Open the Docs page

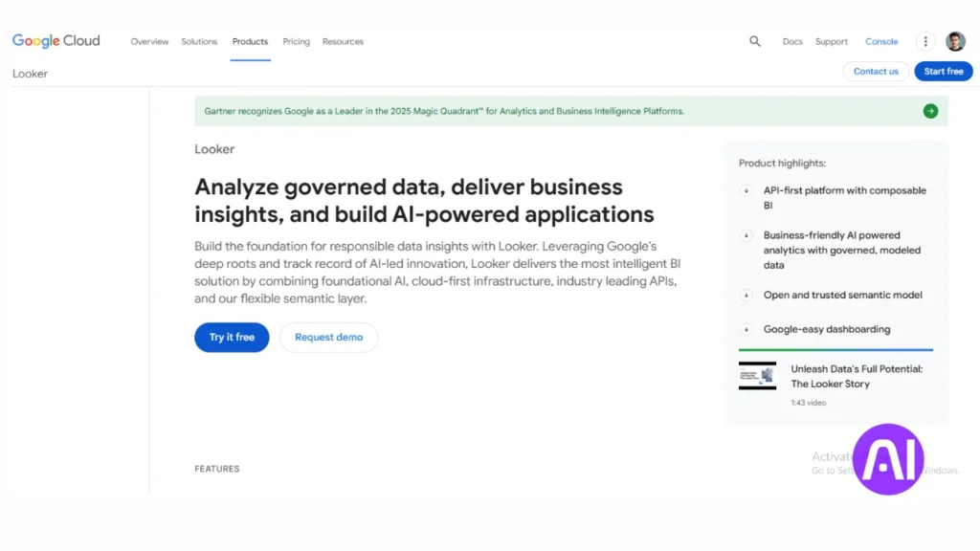click(x=792, y=42)
